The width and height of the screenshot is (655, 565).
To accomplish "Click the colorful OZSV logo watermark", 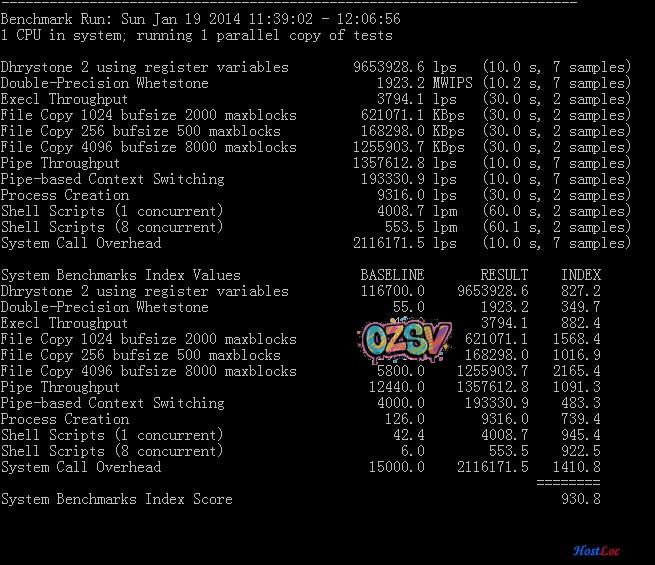I will click(406, 341).
